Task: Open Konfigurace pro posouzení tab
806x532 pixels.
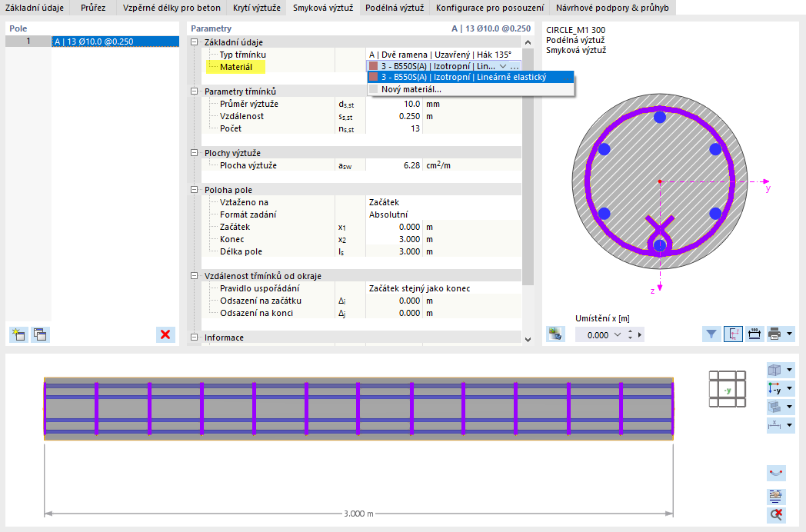Action: (x=490, y=8)
